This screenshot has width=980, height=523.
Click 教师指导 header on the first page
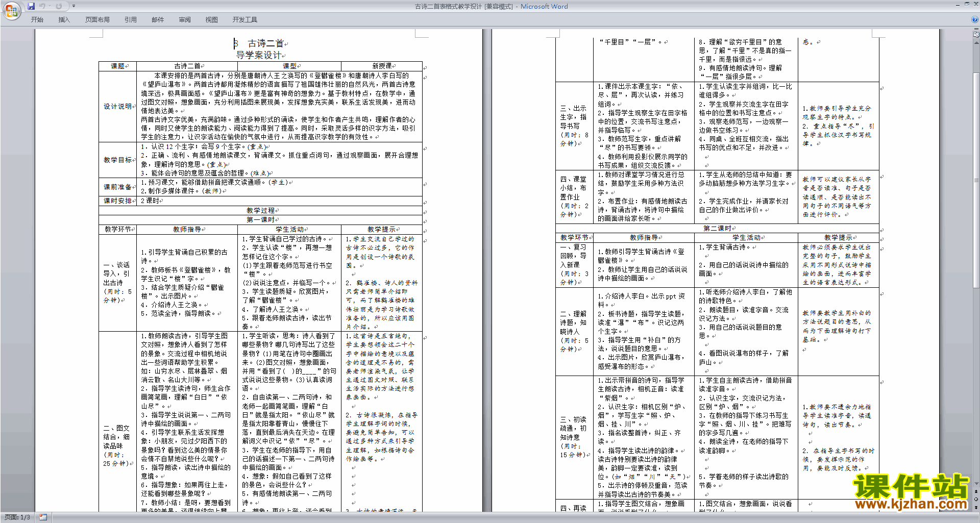coord(187,230)
